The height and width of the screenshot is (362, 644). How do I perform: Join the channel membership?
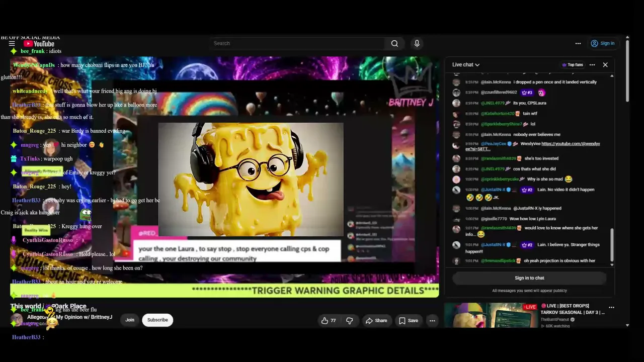(x=130, y=320)
